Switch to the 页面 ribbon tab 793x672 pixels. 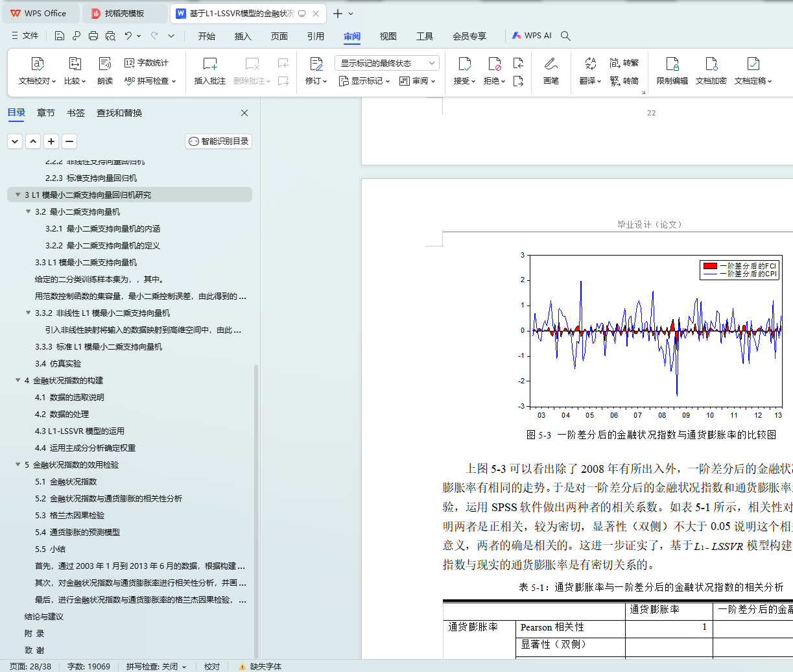(x=279, y=36)
